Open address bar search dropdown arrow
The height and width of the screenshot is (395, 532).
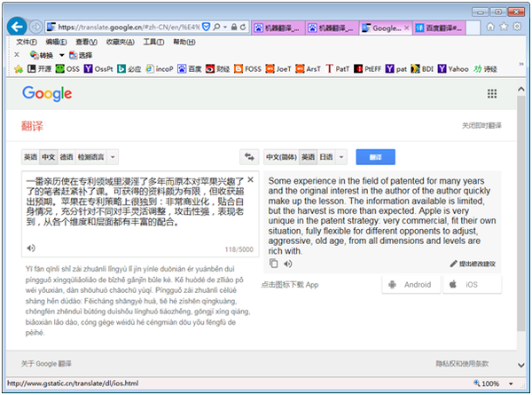(225, 27)
